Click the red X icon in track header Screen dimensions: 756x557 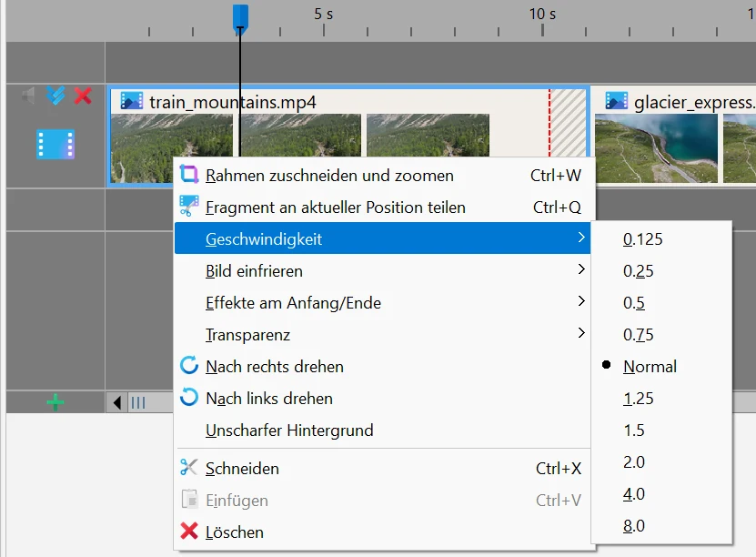pos(83,96)
